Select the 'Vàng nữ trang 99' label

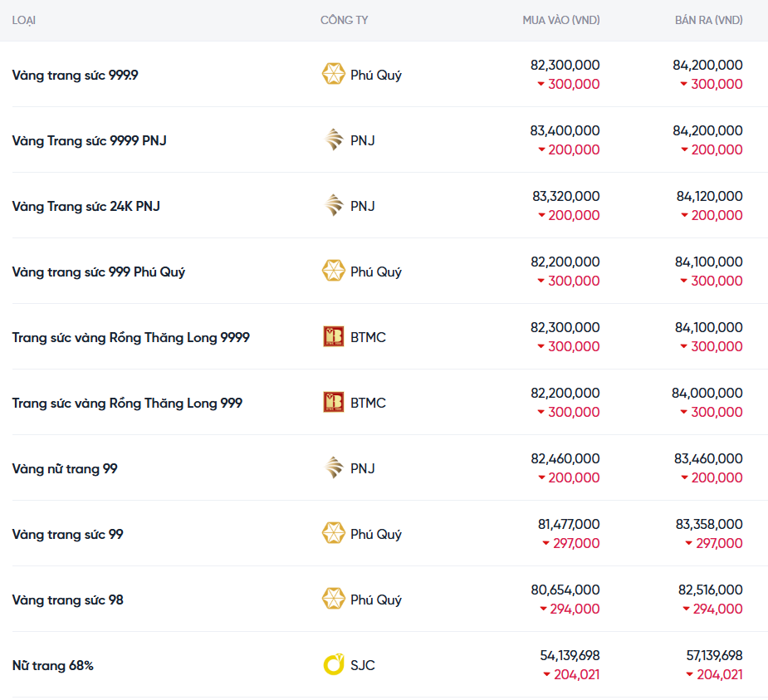[x=65, y=469]
